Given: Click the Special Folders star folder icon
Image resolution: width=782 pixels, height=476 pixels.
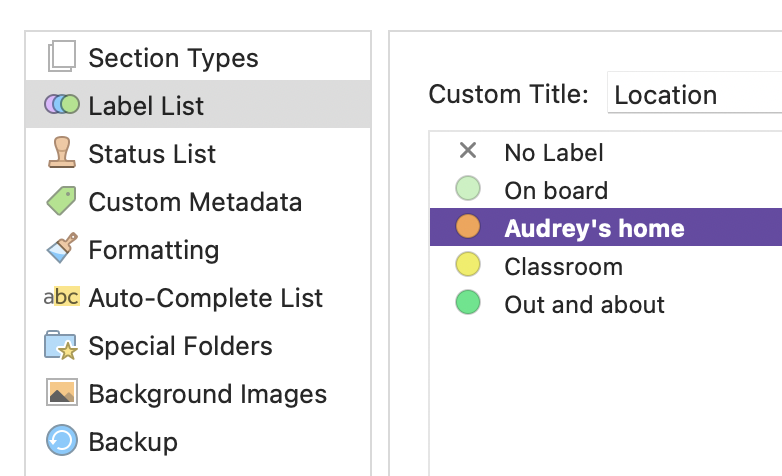Looking at the screenshot, I should coord(61,345).
